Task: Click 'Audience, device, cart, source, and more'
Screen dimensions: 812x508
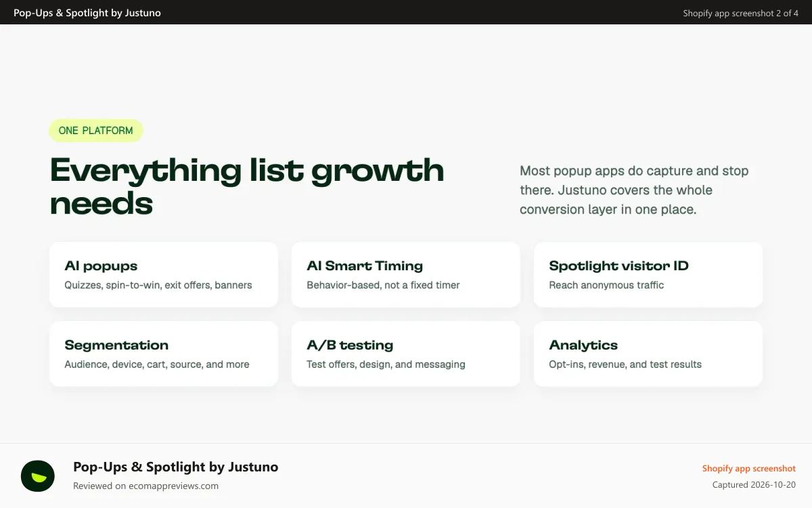Action: click(x=157, y=364)
